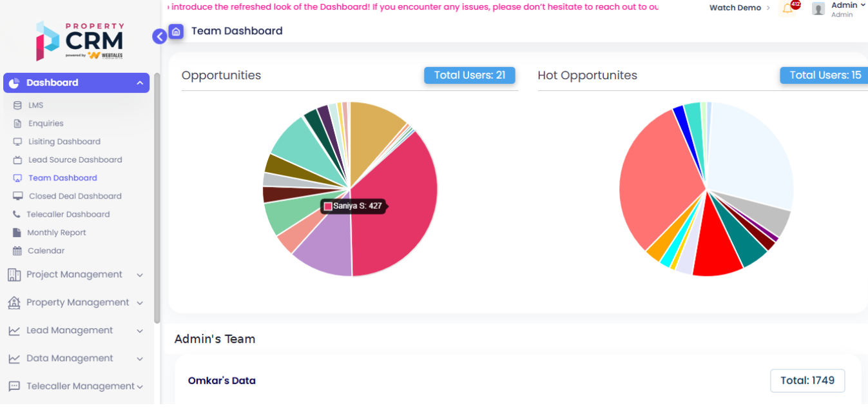The height and width of the screenshot is (408, 868).
Task: Click the LMS database icon
Action: pyautogui.click(x=17, y=105)
